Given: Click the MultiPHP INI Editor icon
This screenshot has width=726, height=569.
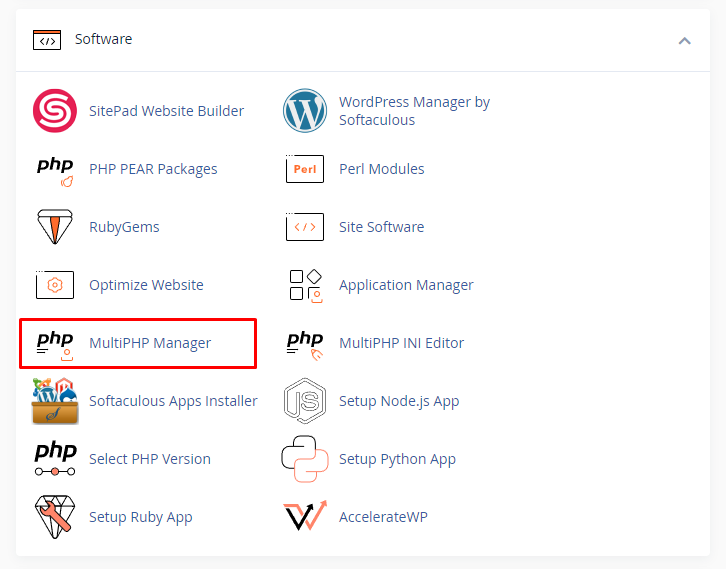Looking at the screenshot, I should 305,345.
